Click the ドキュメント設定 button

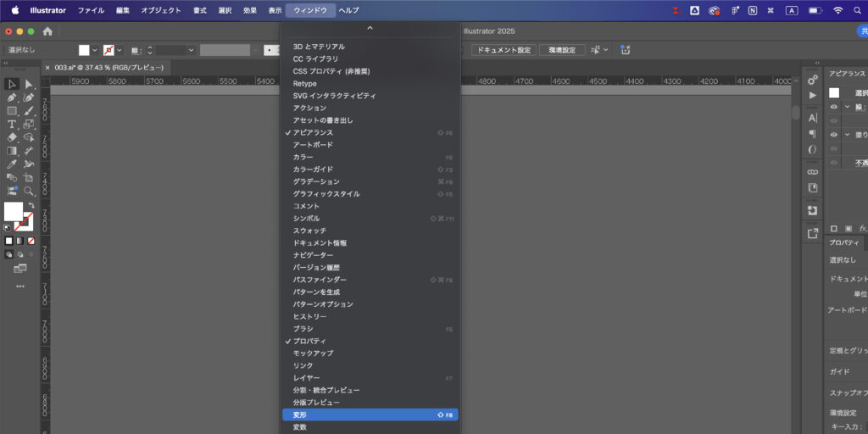click(504, 50)
